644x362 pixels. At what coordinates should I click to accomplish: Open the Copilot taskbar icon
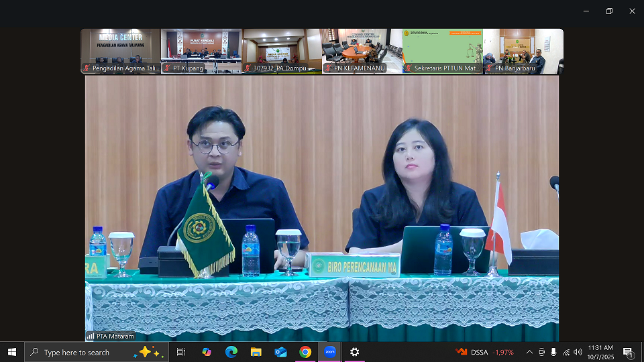[207, 352]
